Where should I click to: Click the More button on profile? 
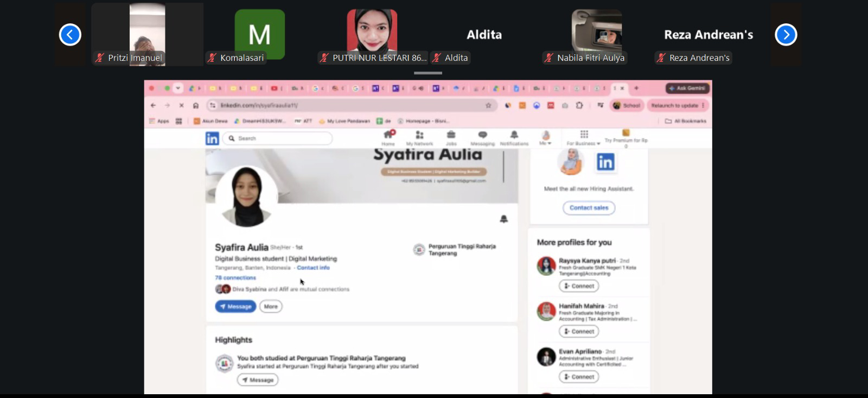(271, 306)
